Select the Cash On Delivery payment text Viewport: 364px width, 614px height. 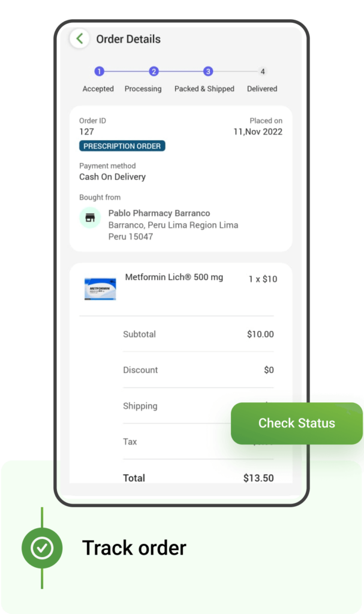point(113,177)
